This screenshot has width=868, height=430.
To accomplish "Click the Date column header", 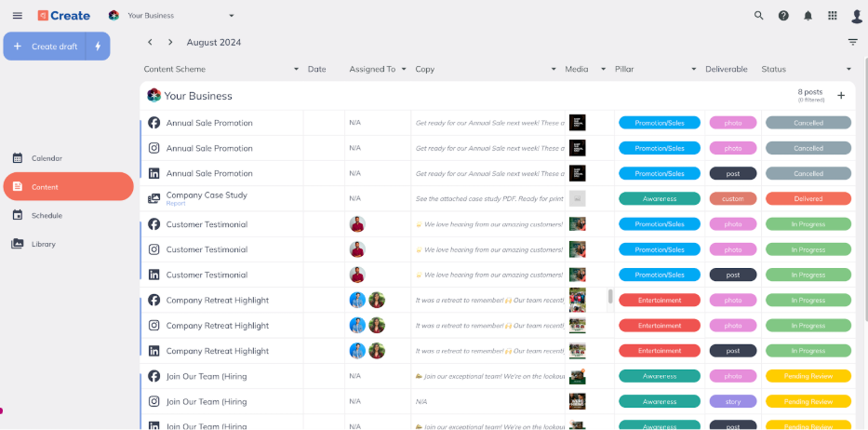I will (x=316, y=69).
